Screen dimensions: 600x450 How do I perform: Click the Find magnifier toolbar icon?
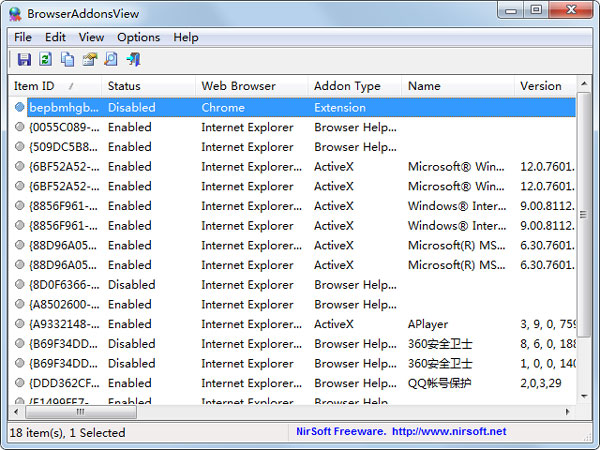pos(111,60)
